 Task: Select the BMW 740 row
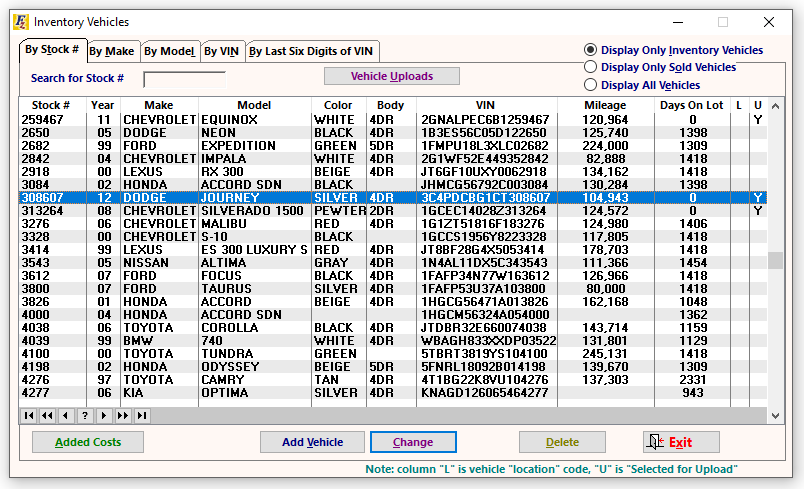pyautogui.click(x=393, y=341)
